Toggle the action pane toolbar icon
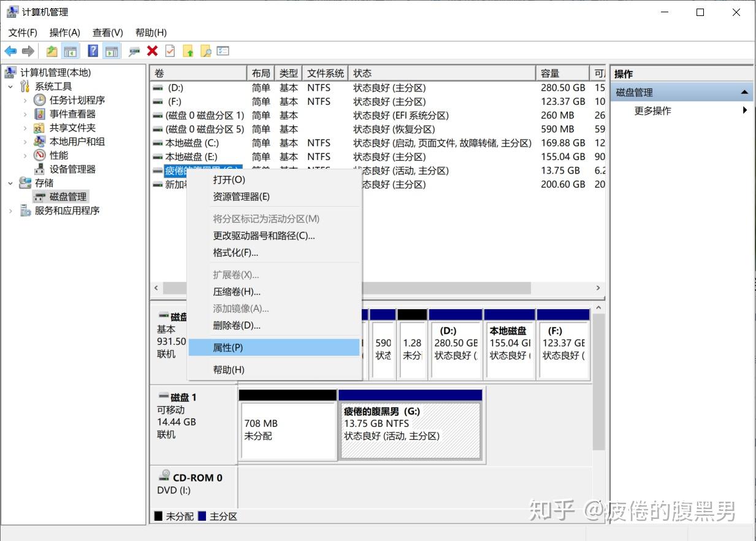The width and height of the screenshot is (756, 541). (112, 51)
